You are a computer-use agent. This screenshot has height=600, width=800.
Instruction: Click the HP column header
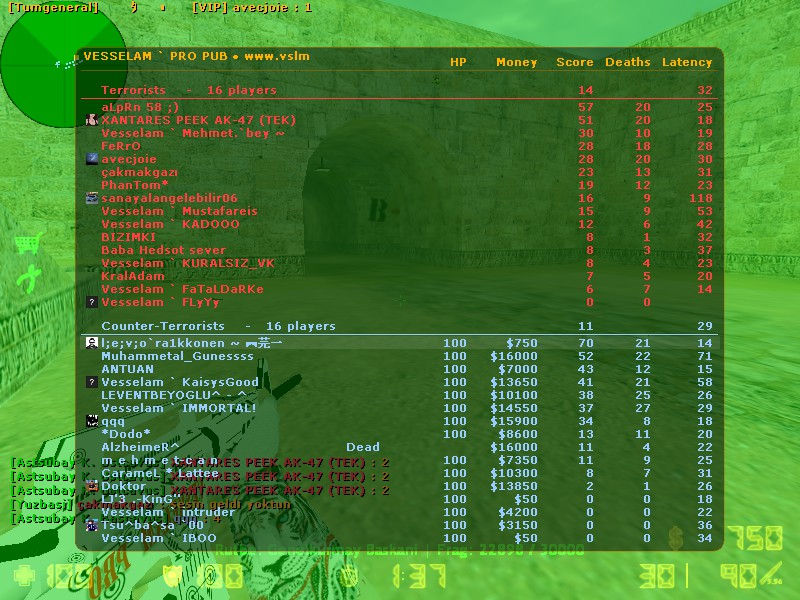coord(458,62)
